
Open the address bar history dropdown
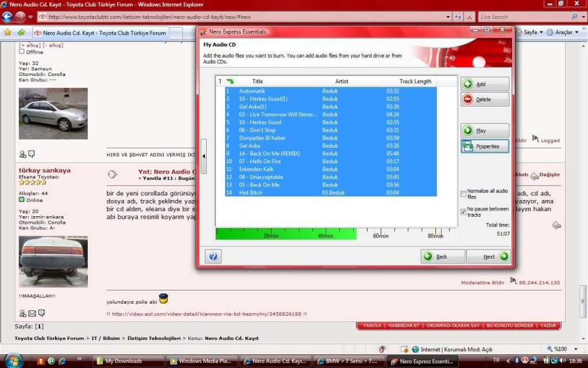coord(447,17)
